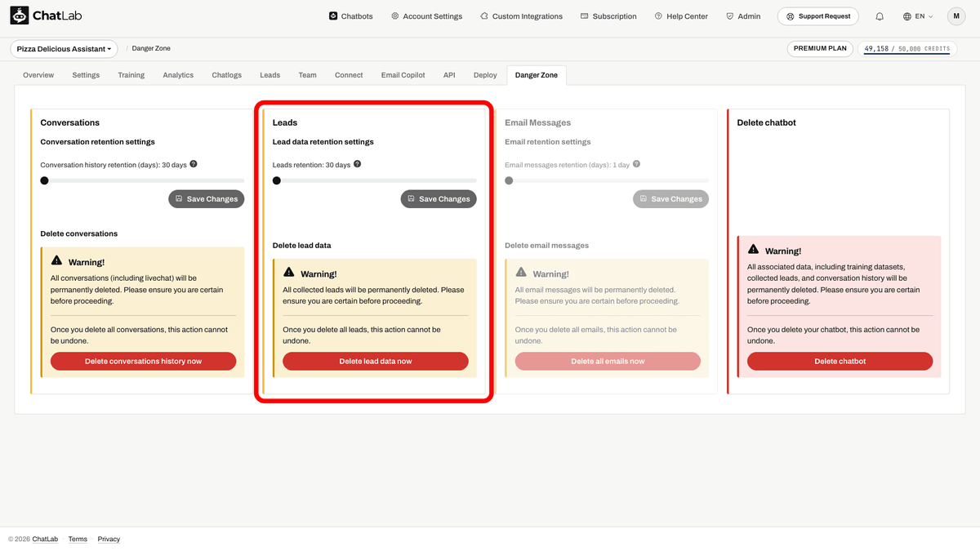Click Delete conversations history now

144,361
